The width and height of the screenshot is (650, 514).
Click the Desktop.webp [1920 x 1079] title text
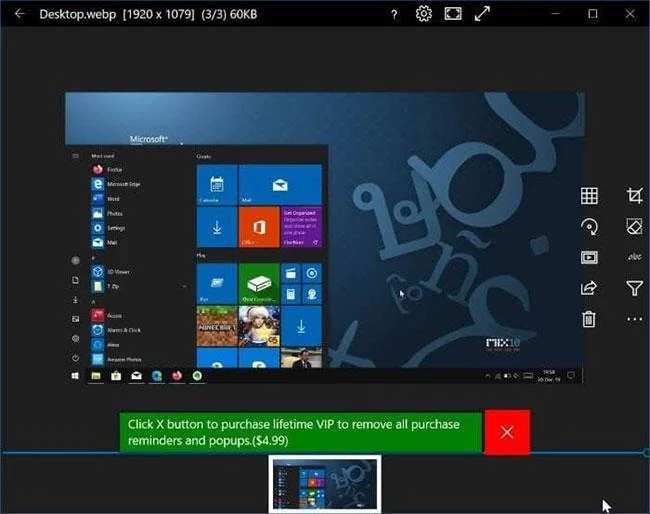[x=117, y=15]
